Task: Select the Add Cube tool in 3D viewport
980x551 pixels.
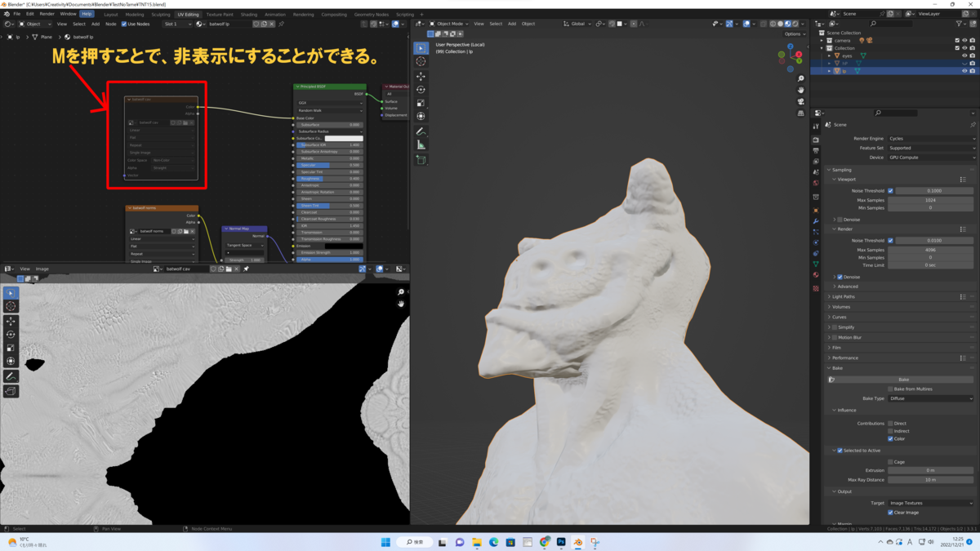Action: tap(421, 160)
